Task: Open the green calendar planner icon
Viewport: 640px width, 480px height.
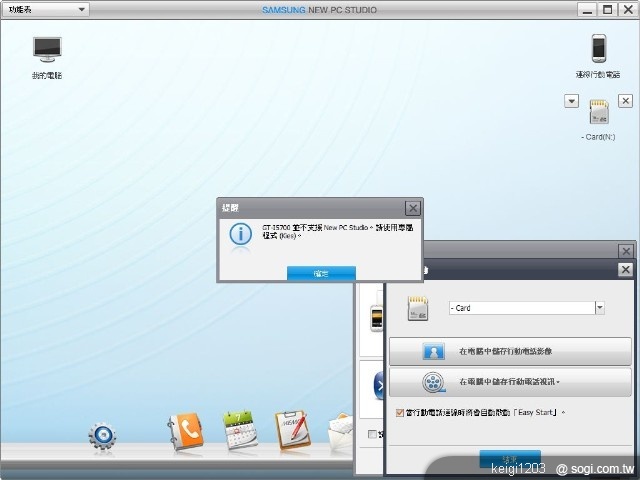Action: (239, 430)
